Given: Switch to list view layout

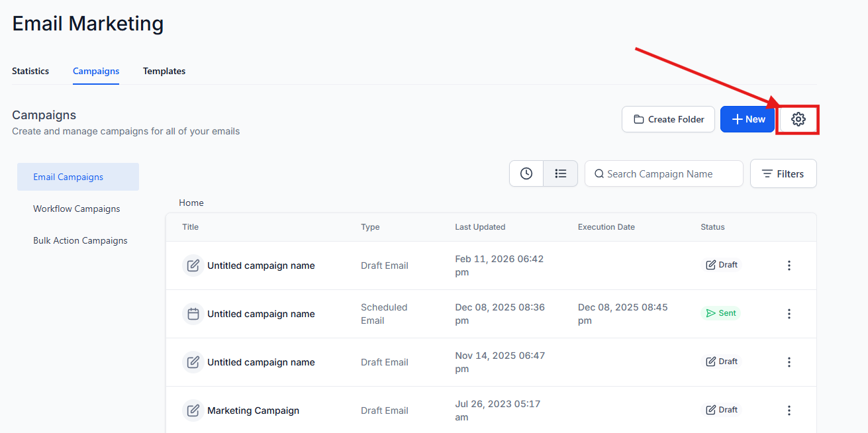Looking at the screenshot, I should pyautogui.click(x=561, y=173).
